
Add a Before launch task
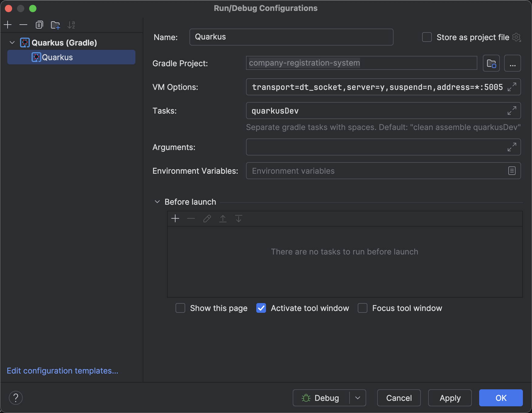[x=175, y=219]
